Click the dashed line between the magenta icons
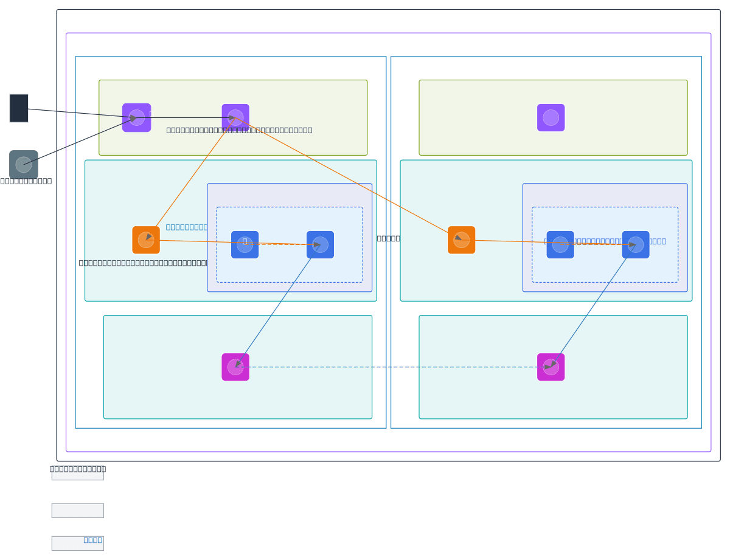Screen dimensions: 730x560 pos(393,367)
